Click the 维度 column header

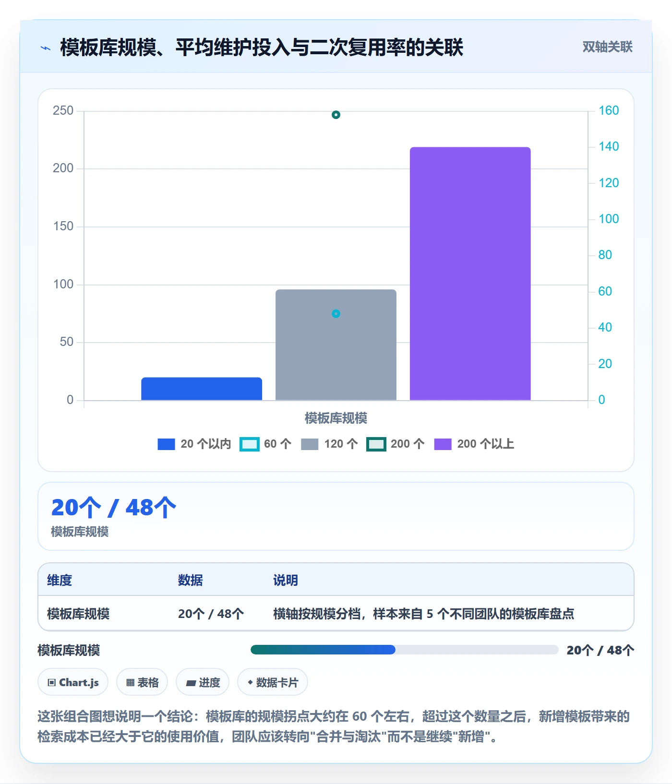[60, 580]
